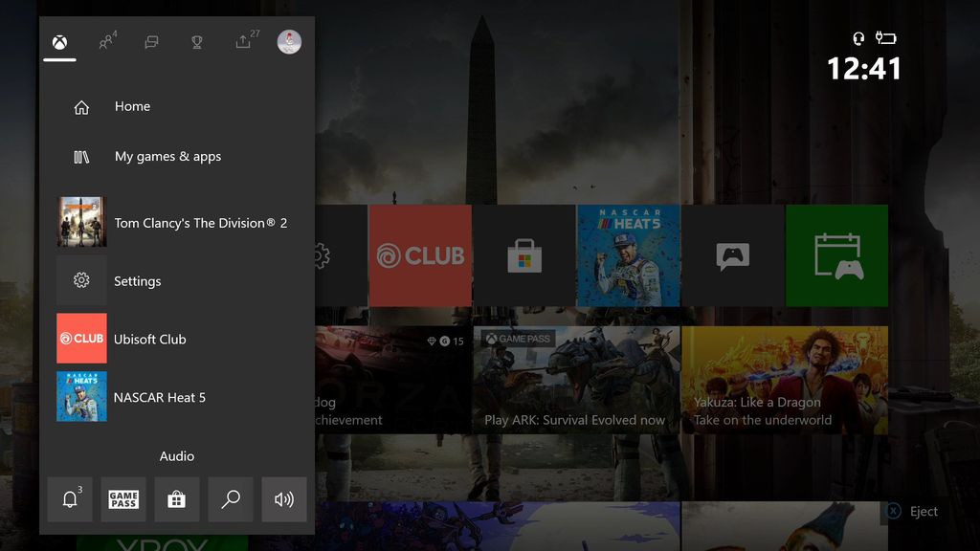Open the Achievements trophy icon
Viewport: 980px width, 551px height.
tap(196, 42)
